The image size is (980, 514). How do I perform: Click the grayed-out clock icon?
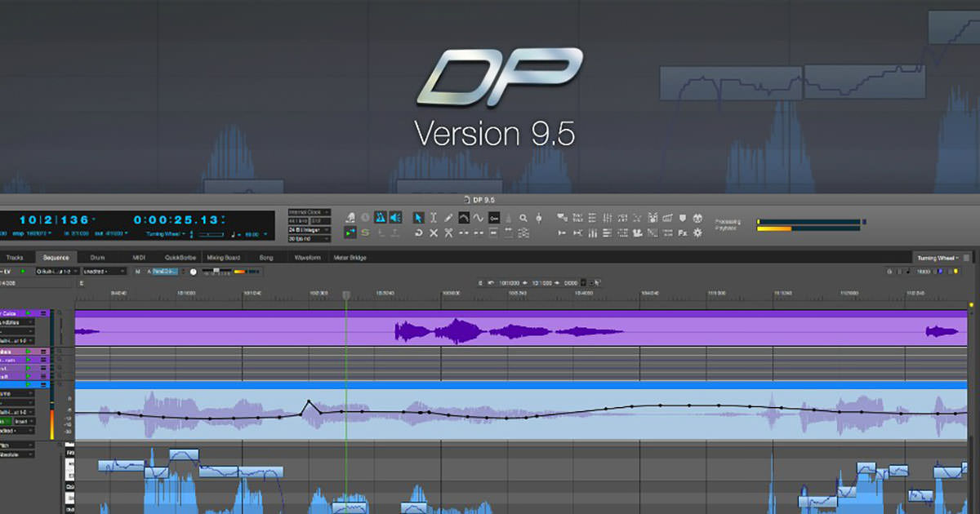pyautogui.click(x=366, y=218)
